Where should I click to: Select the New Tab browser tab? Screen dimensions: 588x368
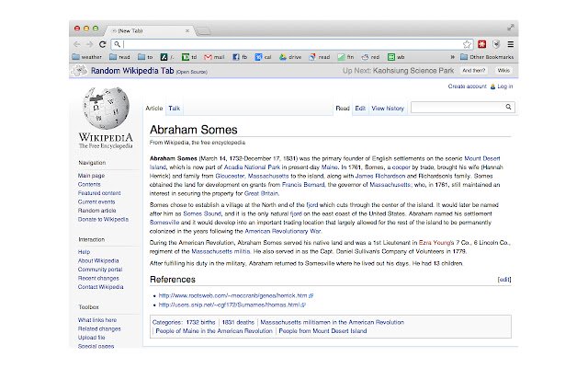(x=149, y=30)
